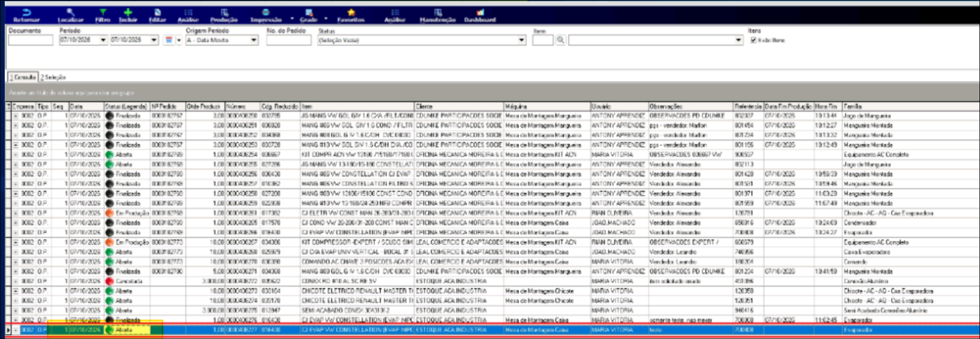The image size is (980, 339).
Task: Expand the Cancelada row tree expander
Action: [x=16, y=281]
